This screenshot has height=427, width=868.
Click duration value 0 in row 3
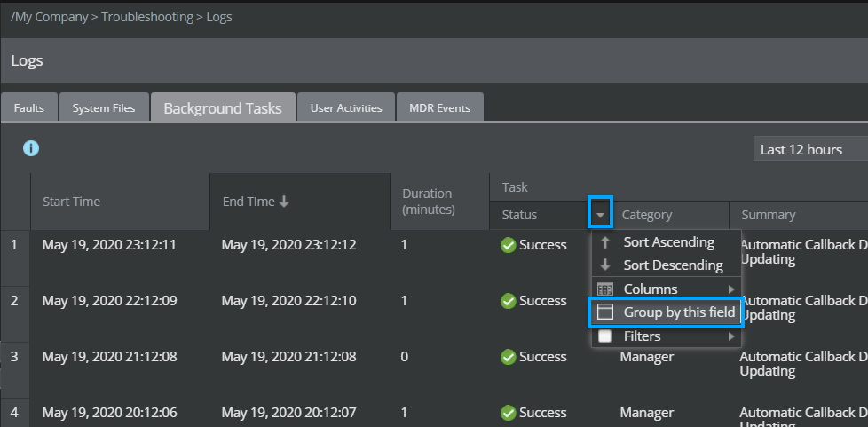405,357
